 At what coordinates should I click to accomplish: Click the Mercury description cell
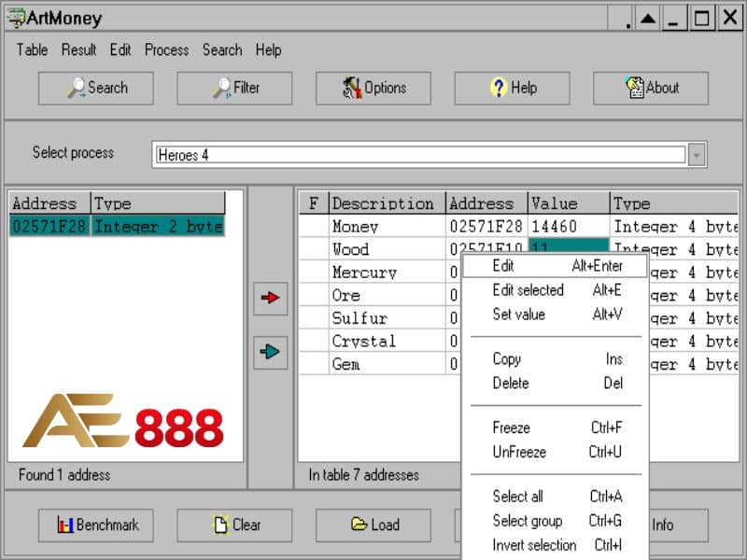click(x=387, y=272)
